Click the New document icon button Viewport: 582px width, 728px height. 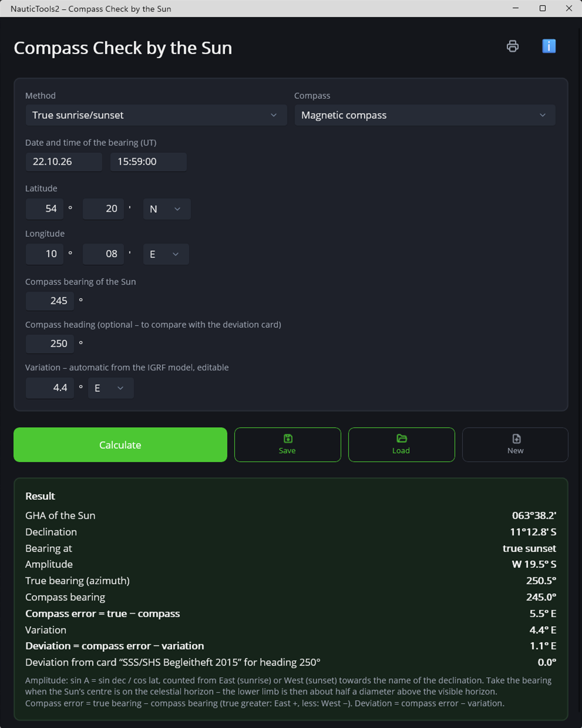pos(515,445)
